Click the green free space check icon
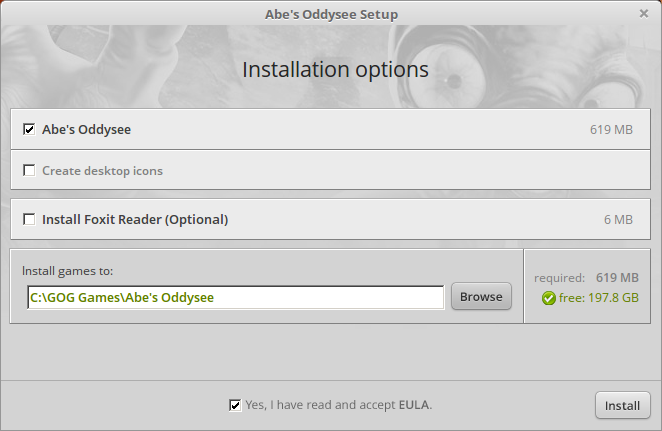This screenshot has width=662, height=431. (548, 298)
